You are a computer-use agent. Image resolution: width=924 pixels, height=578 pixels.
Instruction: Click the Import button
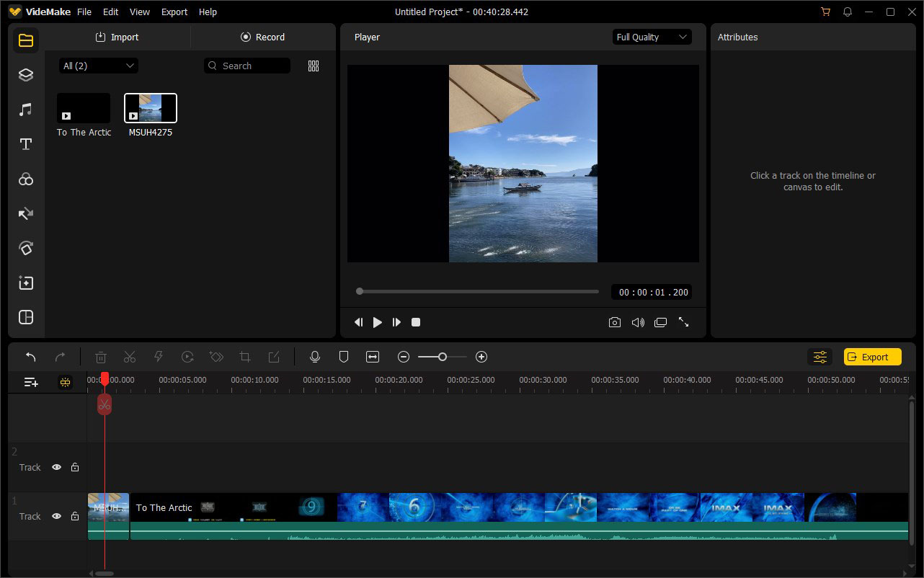(x=117, y=36)
